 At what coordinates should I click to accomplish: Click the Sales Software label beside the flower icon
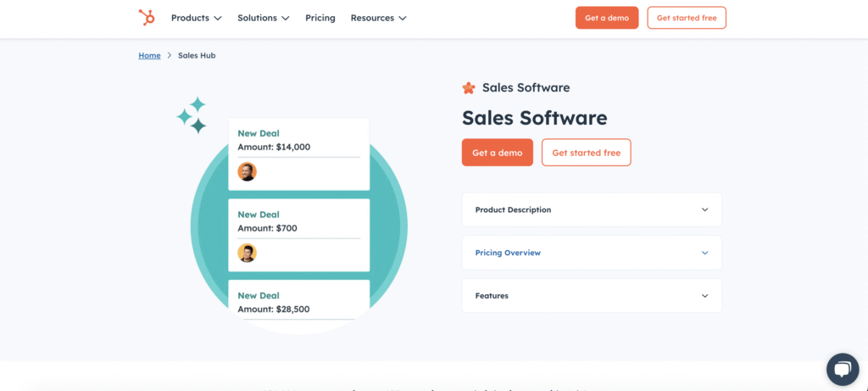(526, 87)
